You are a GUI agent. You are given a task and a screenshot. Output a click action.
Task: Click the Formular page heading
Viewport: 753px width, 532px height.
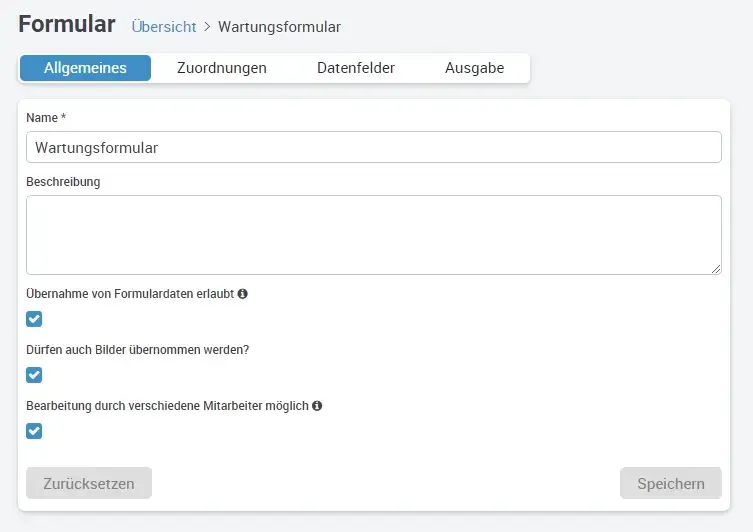click(x=67, y=24)
